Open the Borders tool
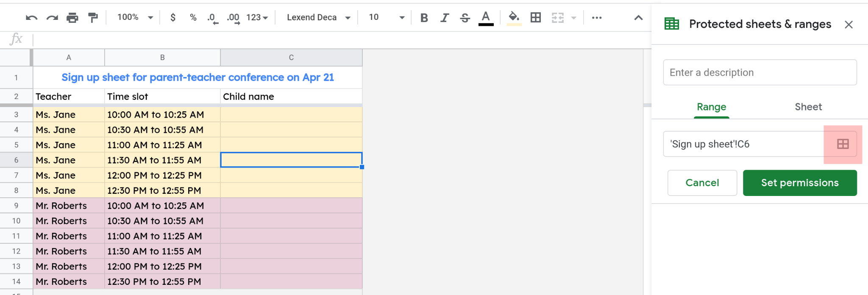The width and height of the screenshot is (868, 295). pyautogui.click(x=536, y=17)
